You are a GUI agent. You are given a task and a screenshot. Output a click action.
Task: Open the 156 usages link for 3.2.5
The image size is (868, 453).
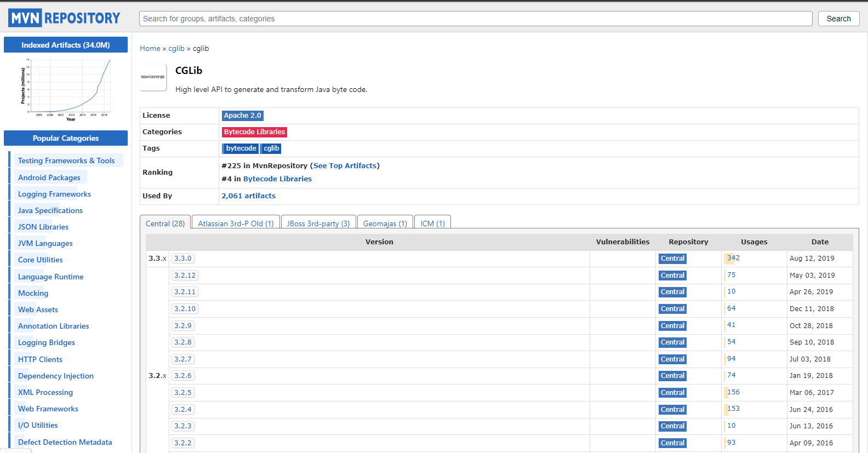click(x=733, y=392)
